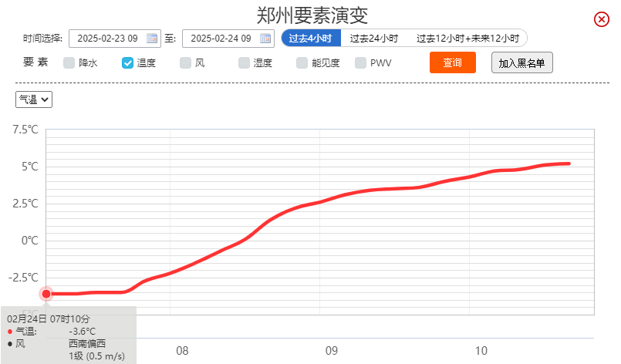Focus the end time field 2025-02-24 09
The width and height of the screenshot is (621, 364).
(228, 39)
